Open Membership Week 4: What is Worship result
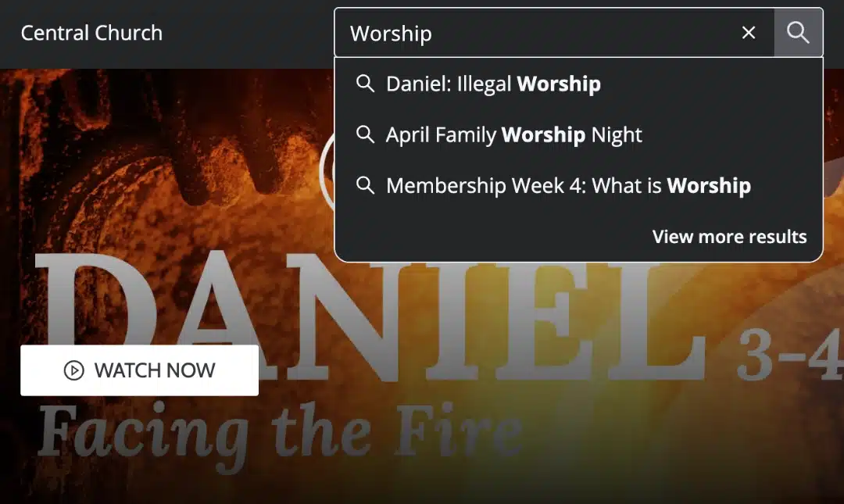844x504 pixels. pyautogui.click(x=578, y=185)
